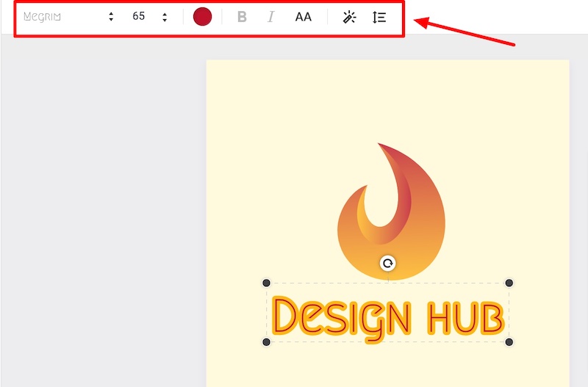The width and height of the screenshot is (588, 387).
Task: Click the rotate handle above the text
Action: point(388,264)
